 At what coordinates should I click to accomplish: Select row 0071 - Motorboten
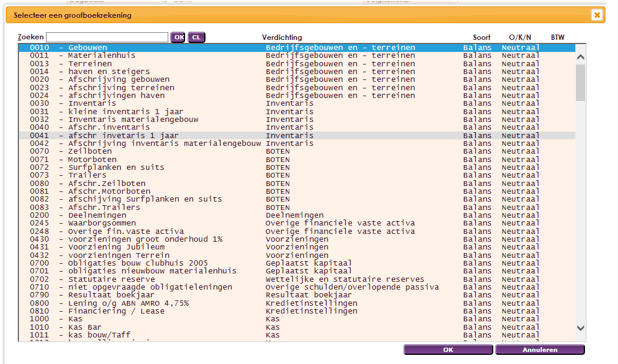click(x=297, y=159)
